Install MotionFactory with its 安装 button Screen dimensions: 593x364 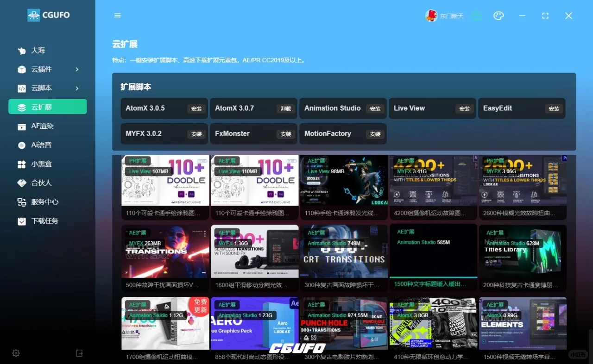pos(375,133)
